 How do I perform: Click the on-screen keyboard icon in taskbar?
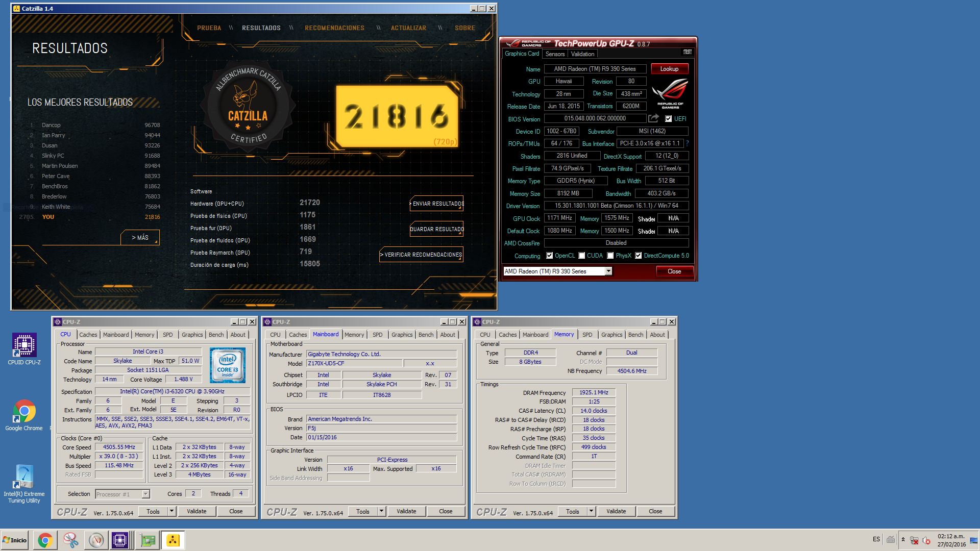tap(891, 539)
